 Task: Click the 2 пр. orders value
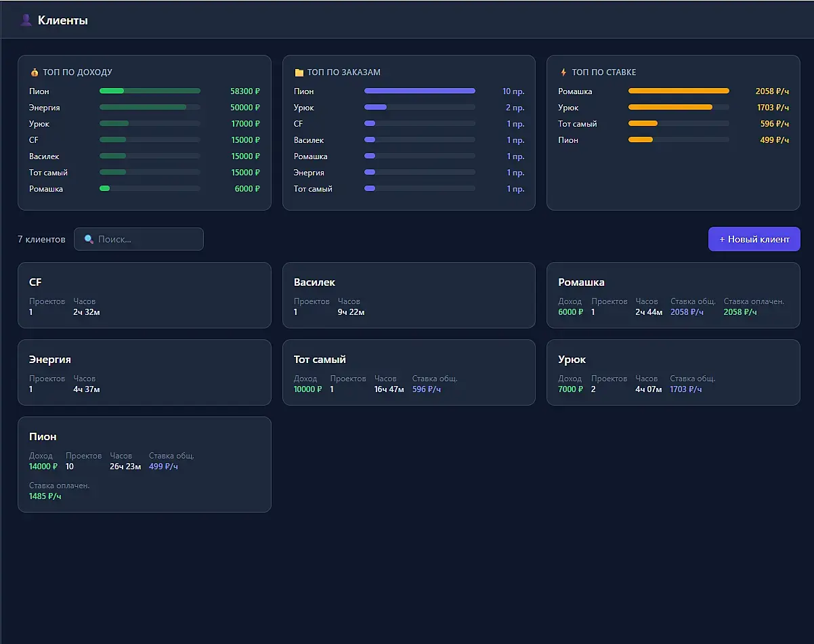point(515,108)
